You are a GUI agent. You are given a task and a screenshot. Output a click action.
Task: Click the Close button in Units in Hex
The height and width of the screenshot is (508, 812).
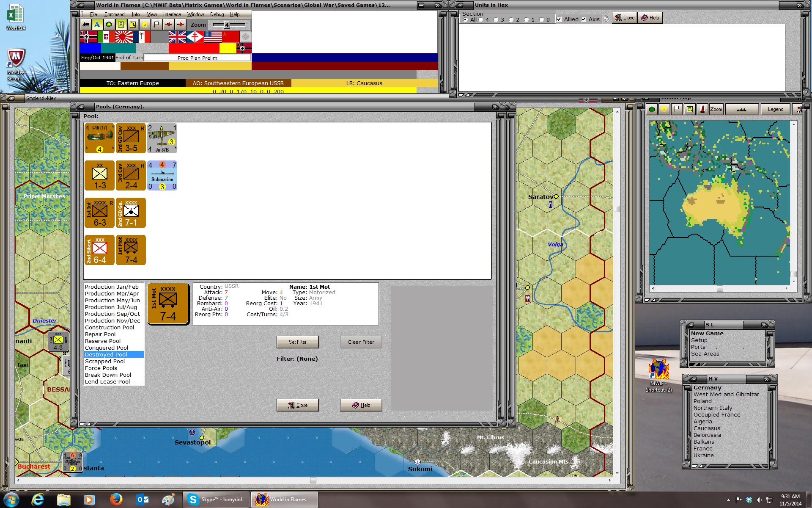tap(625, 18)
